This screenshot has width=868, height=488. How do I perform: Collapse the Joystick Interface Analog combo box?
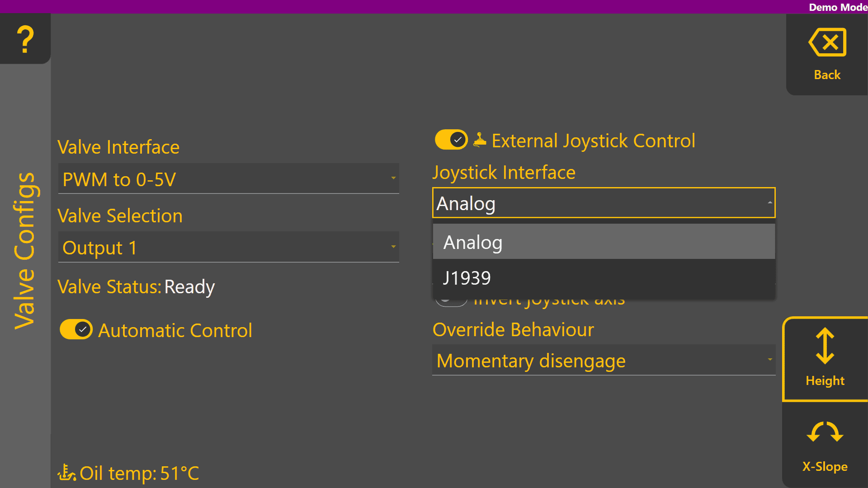point(604,203)
